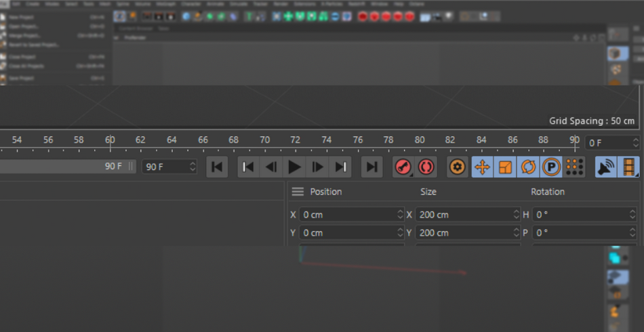Toggle position keyframing move arrows icon
The height and width of the screenshot is (332, 644).
[x=482, y=167]
